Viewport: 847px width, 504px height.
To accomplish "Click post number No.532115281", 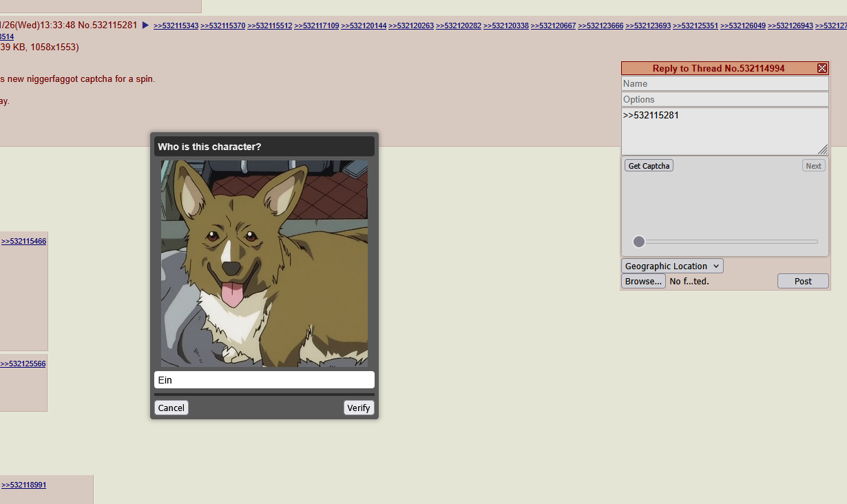I will point(107,25).
